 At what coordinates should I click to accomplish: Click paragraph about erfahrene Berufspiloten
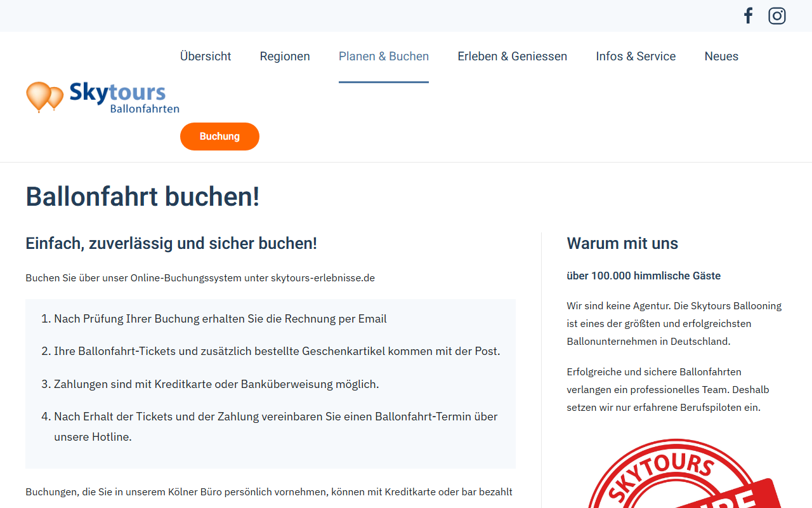(668, 389)
